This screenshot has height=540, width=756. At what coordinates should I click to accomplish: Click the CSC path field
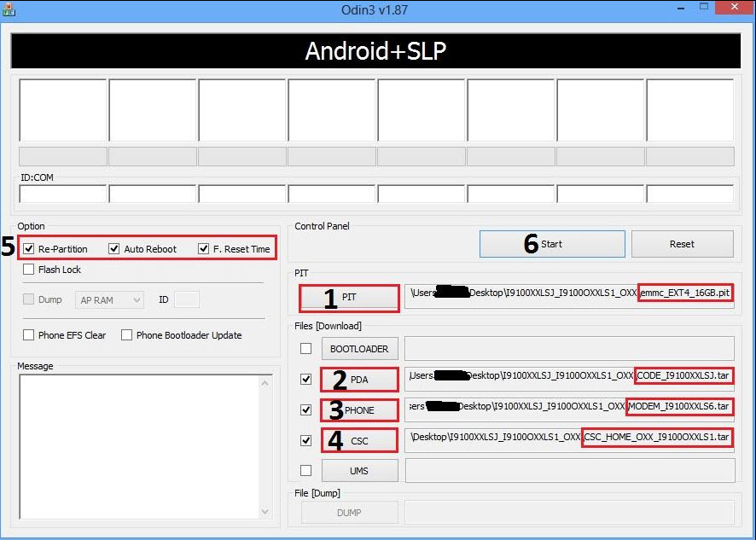[x=569, y=439]
